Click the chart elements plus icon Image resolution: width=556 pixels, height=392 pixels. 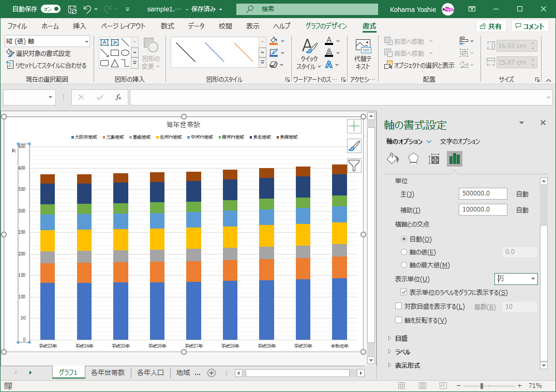tap(354, 126)
